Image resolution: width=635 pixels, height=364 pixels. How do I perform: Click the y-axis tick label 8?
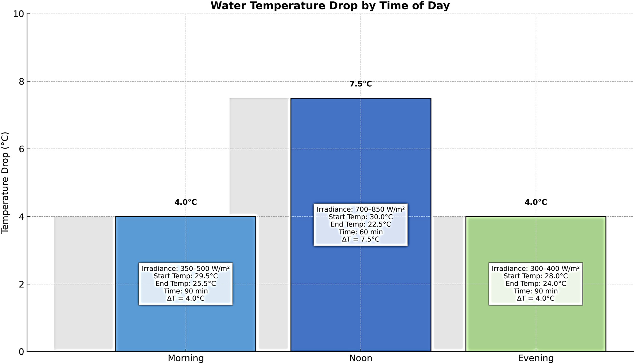pyautogui.click(x=21, y=82)
